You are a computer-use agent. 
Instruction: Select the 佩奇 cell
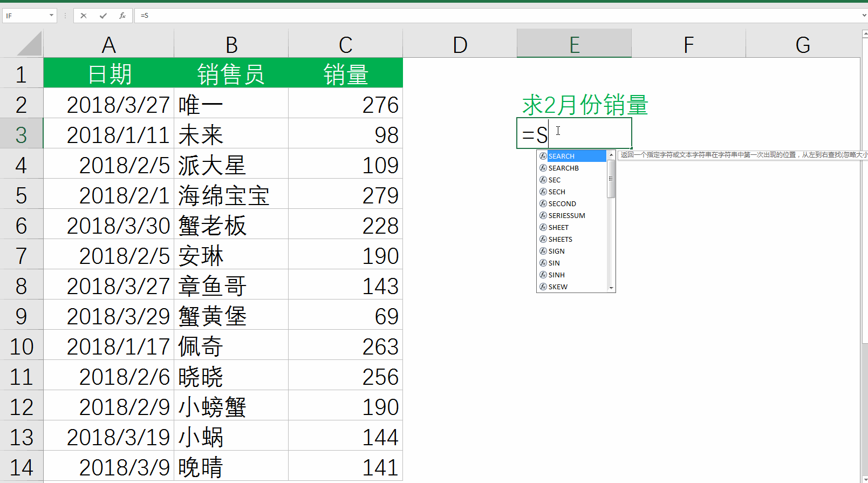231,345
